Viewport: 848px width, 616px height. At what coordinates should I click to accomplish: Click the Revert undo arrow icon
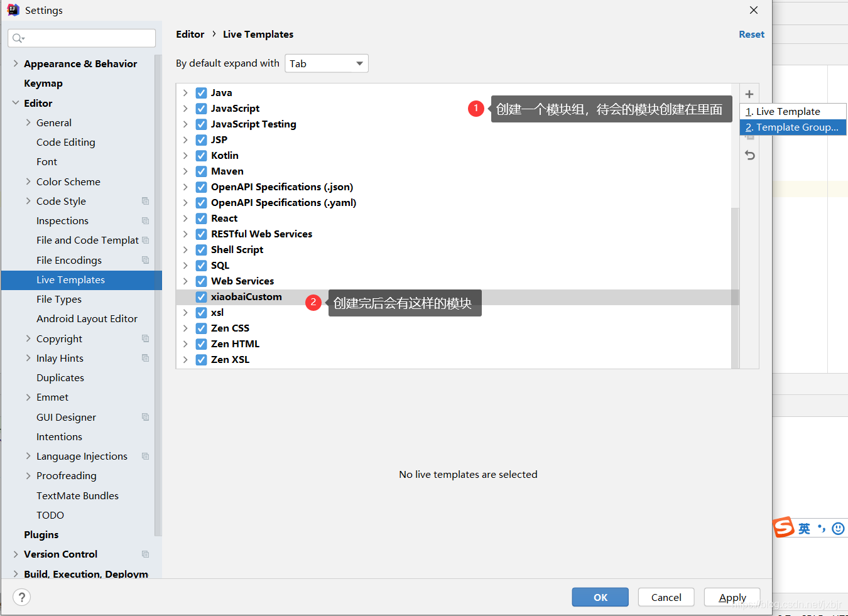pyautogui.click(x=750, y=155)
